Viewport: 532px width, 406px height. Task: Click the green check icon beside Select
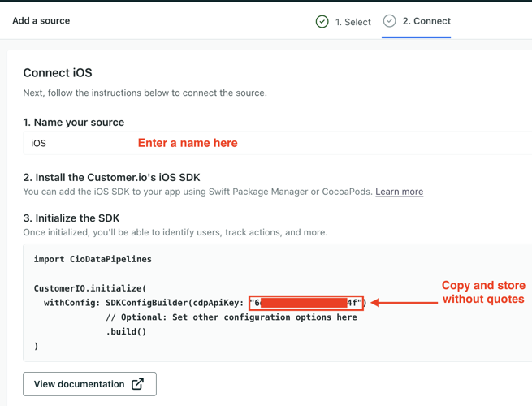coord(322,22)
